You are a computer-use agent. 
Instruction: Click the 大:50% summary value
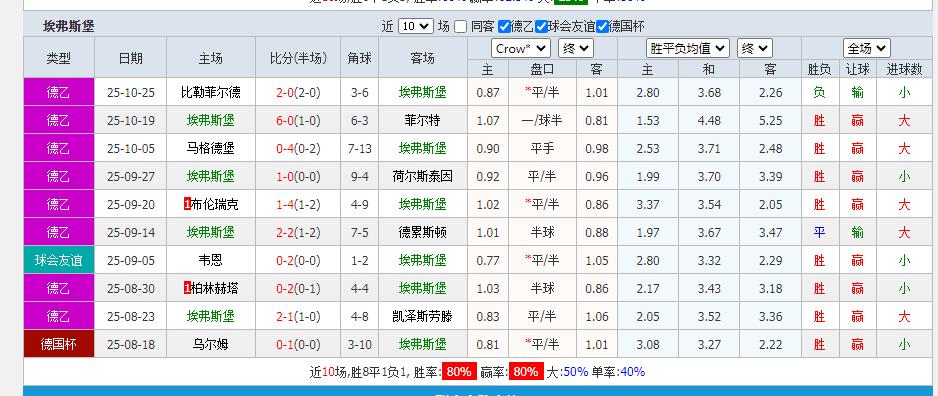click(567, 371)
